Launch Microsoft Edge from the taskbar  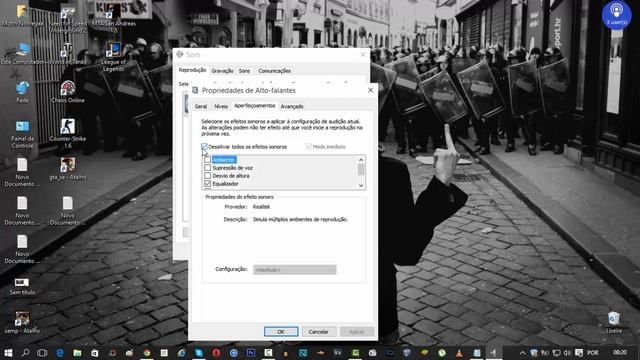click(x=60, y=353)
